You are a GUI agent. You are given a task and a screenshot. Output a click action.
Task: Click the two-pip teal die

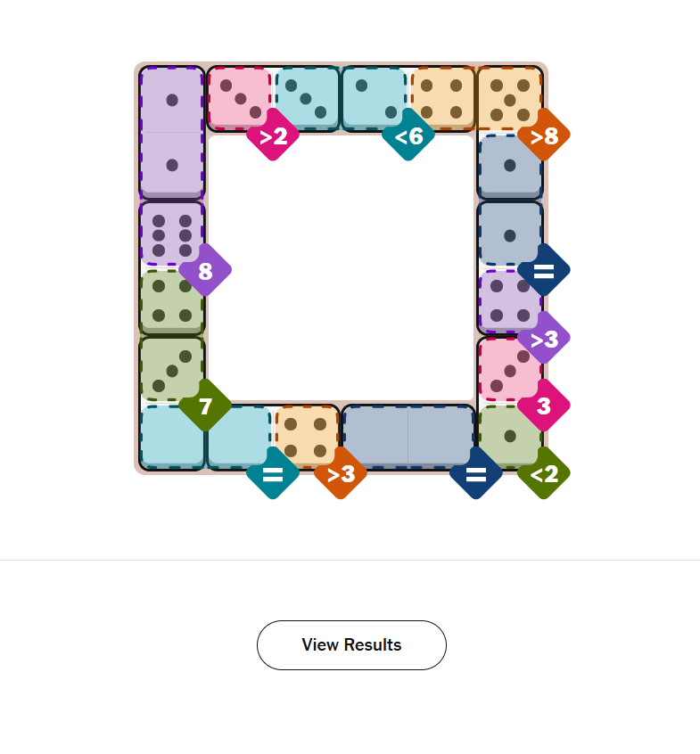(375, 99)
